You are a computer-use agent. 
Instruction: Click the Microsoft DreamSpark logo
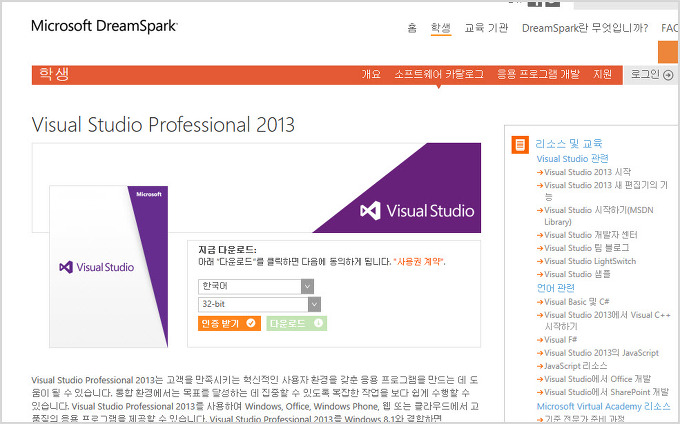click(104, 26)
